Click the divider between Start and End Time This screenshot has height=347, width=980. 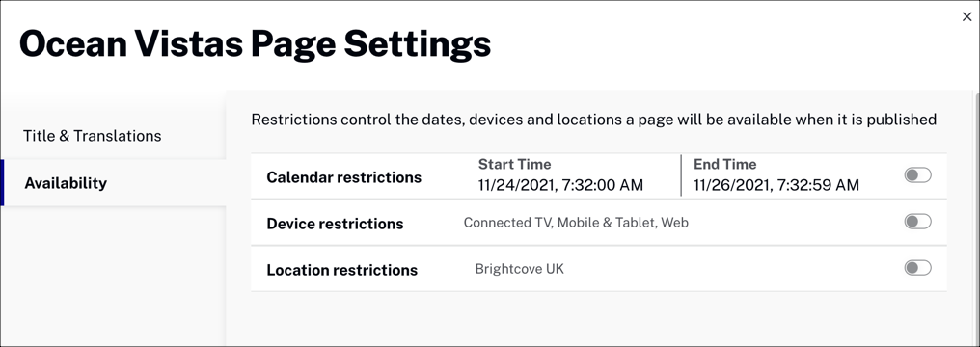pos(681,175)
